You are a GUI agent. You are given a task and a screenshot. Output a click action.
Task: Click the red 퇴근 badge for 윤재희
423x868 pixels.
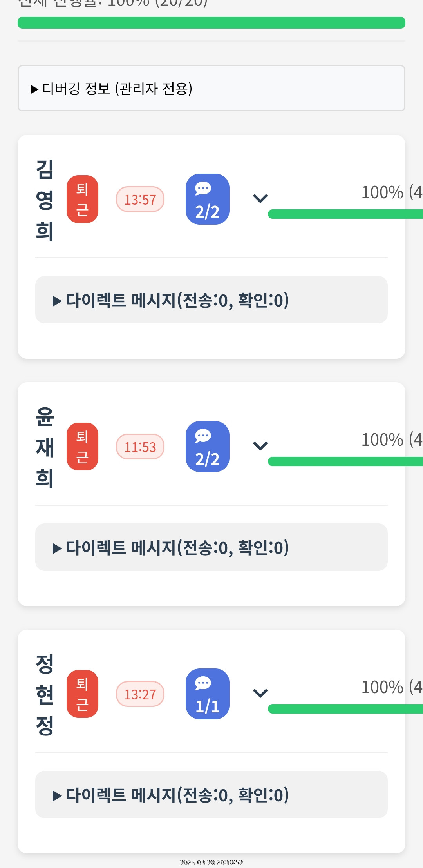[82, 447]
